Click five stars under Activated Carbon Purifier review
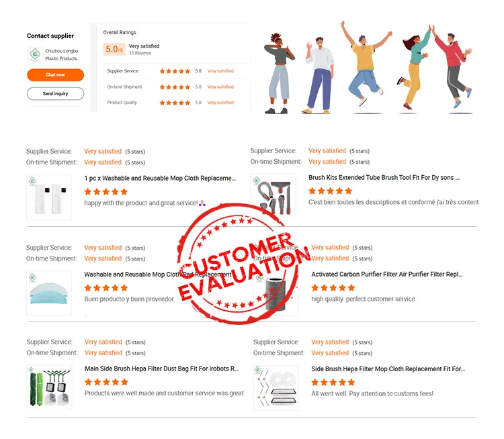The image size is (504, 439). point(333,287)
